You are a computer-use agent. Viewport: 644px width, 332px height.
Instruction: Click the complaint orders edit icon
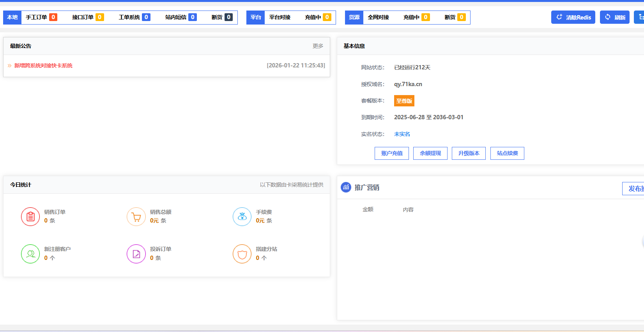(136, 254)
